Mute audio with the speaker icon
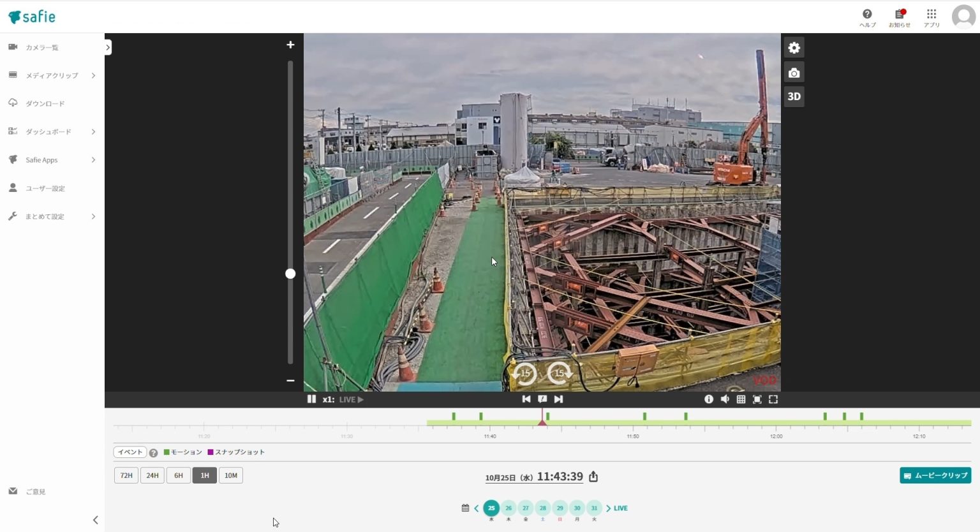 [725, 399]
